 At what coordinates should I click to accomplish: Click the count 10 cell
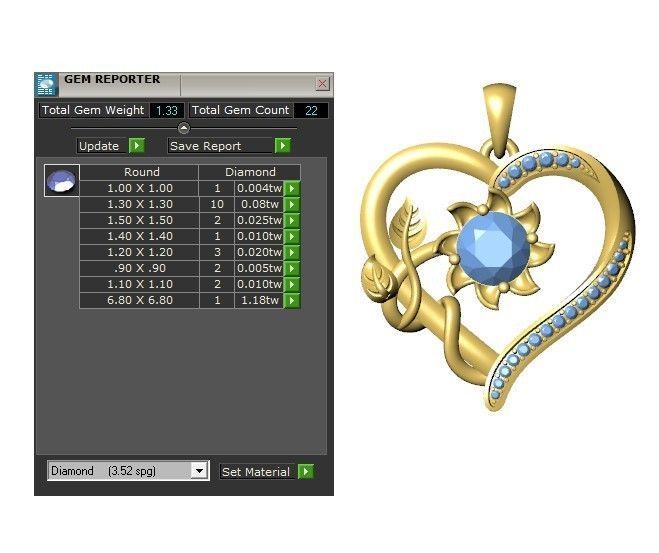[217, 204]
